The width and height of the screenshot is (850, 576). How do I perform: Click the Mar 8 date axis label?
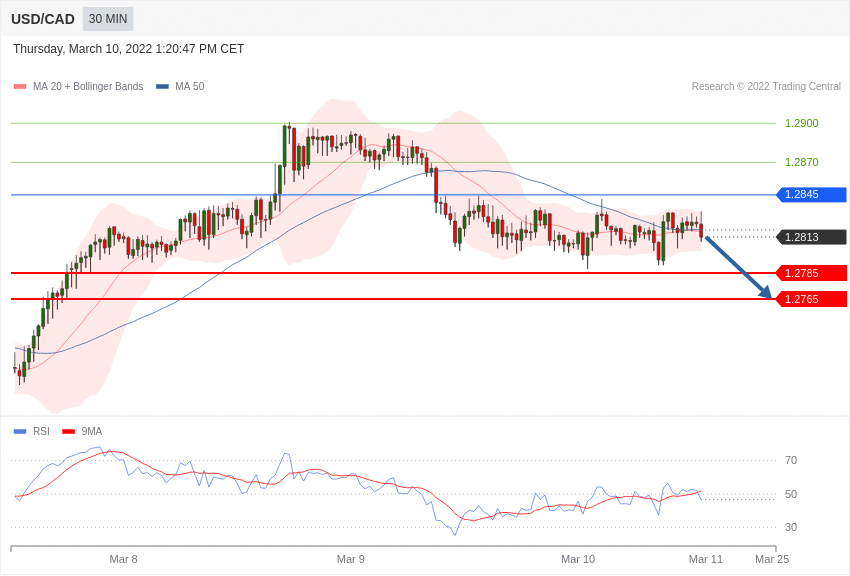pyautogui.click(x=124, y=559)
